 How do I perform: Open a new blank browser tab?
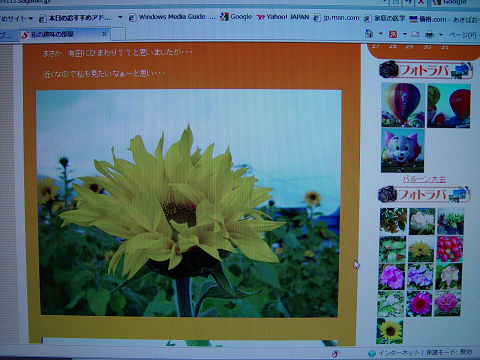(118, 34)
